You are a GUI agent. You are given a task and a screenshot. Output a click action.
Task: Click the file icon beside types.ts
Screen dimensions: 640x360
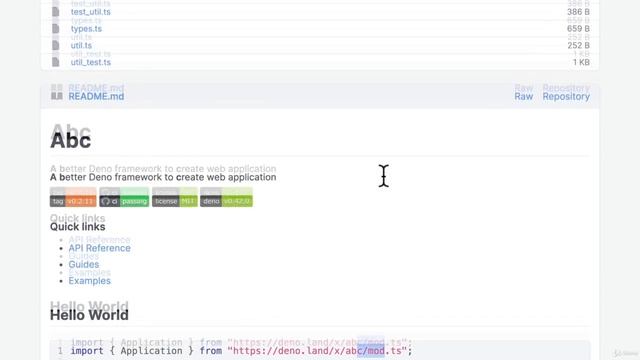pos(56,29)
